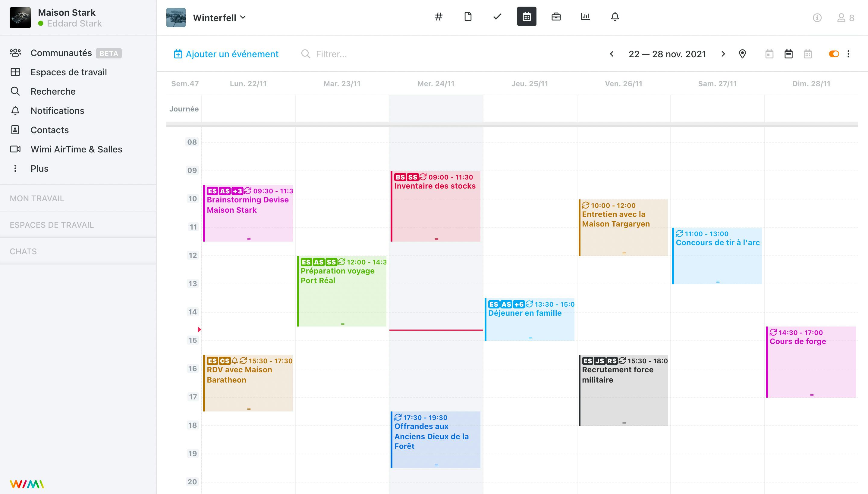Click the Filtrer search field
The width and height of the screenshot is (868, 494).
point(331,54)
